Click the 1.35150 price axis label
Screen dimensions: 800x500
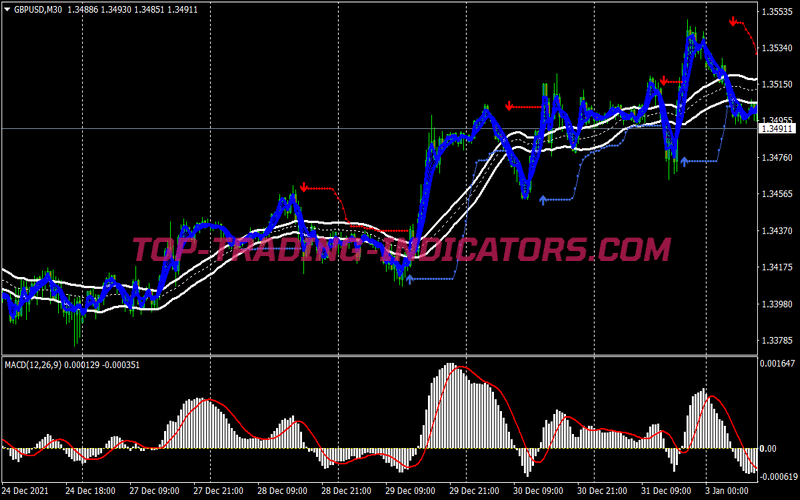pos(776,84)
